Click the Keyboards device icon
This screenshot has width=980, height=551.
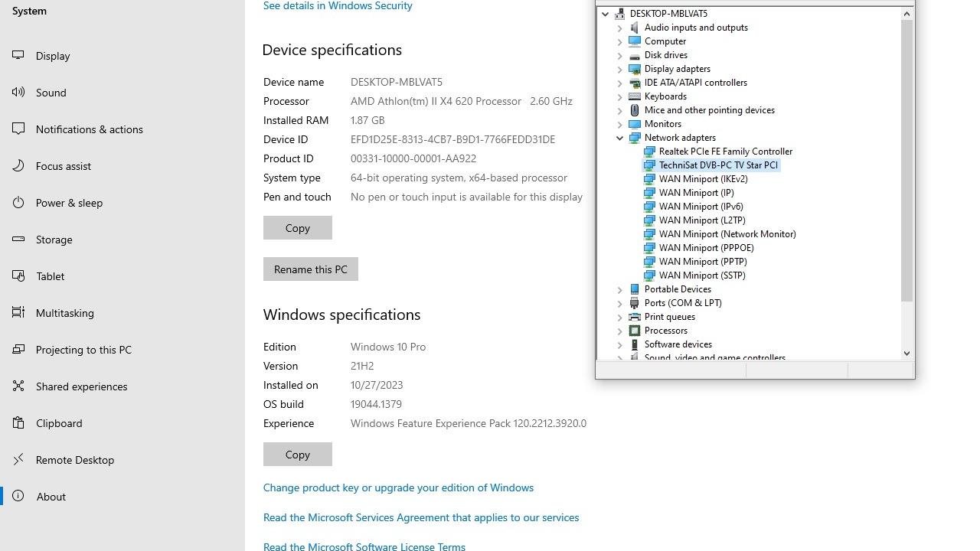tap(635, 96)
